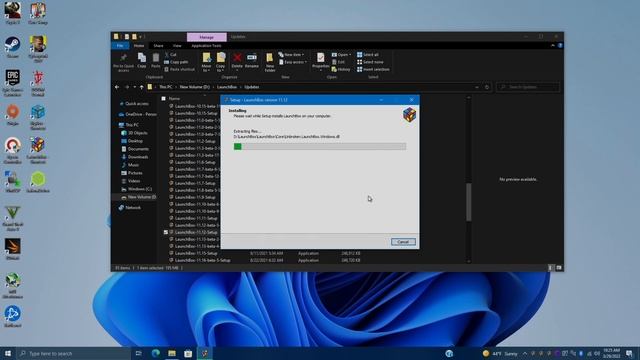
Task: Click the Search Updates field
Action: pyautogui.click(x=528, y=87)
